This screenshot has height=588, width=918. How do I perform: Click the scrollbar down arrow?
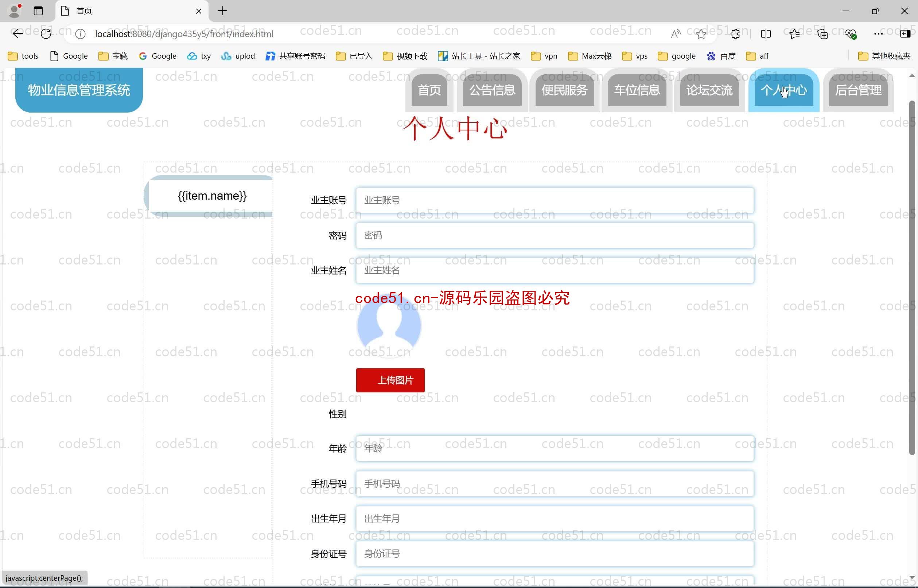(x=912, y=577)
